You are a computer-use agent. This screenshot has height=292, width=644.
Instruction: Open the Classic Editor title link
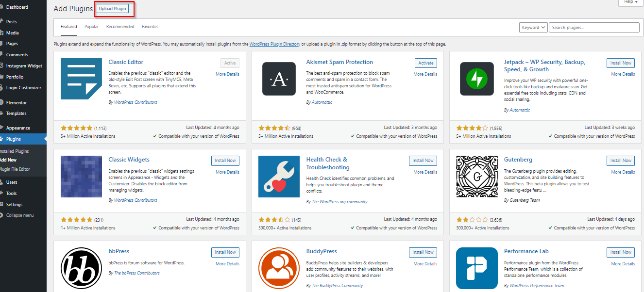(126, 62)
